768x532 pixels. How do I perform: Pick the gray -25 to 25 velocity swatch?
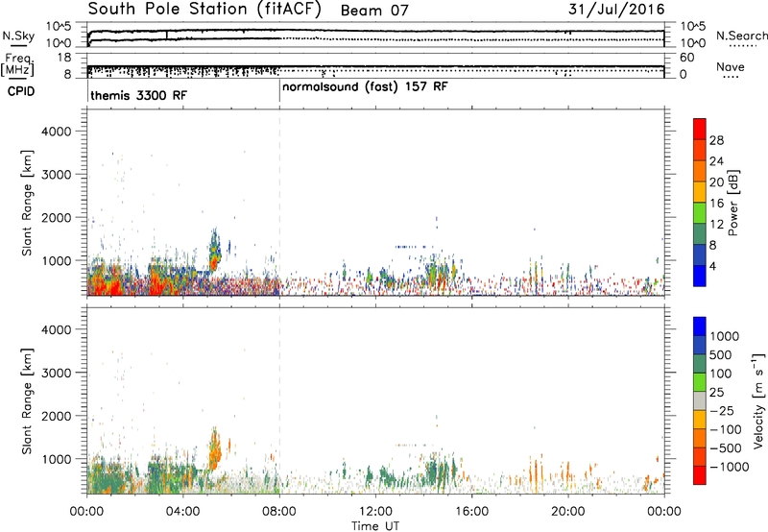pos(700,400)
